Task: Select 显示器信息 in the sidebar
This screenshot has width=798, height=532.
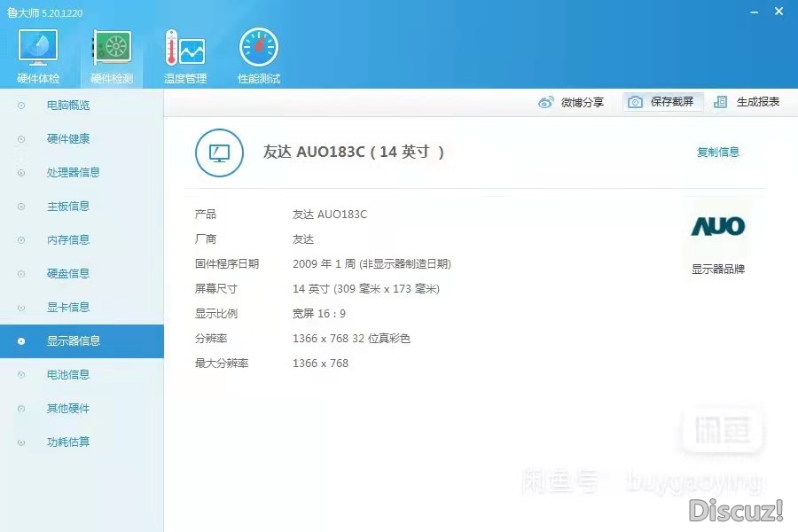Action: 82,341
